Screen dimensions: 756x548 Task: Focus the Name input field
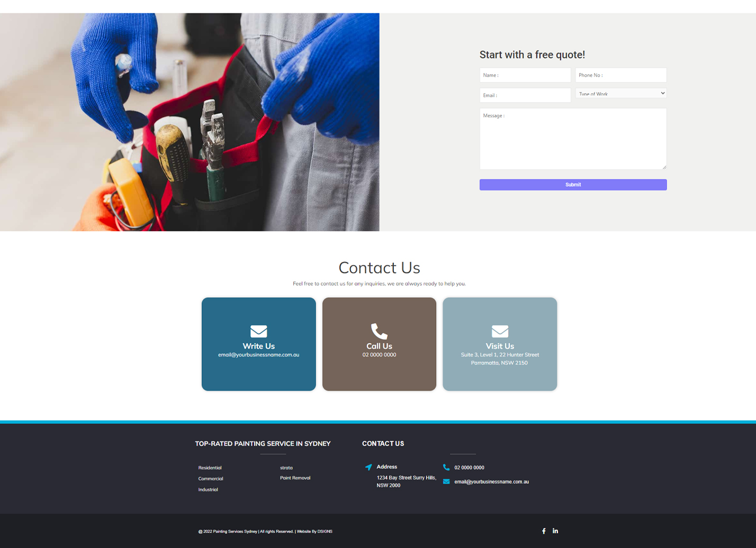(525, 75)
